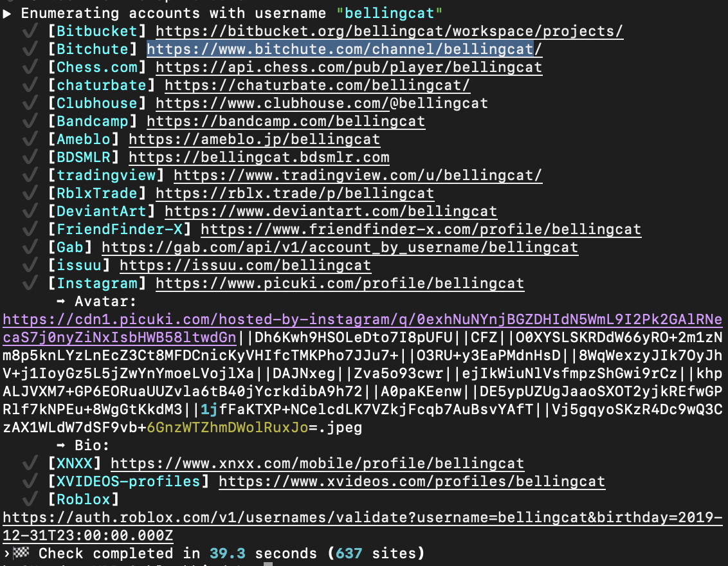
Task: Open the gab.com account_by_username URL
Action: (x=340, y=247)
